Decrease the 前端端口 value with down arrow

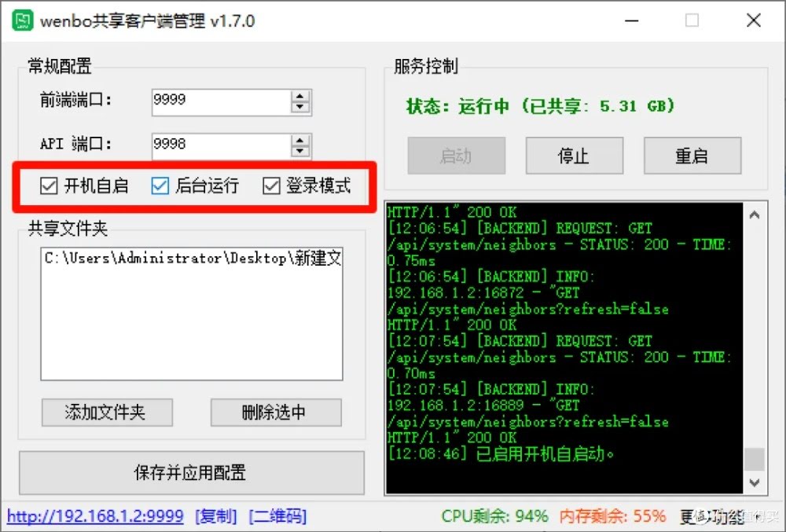[x=299, y=108]
